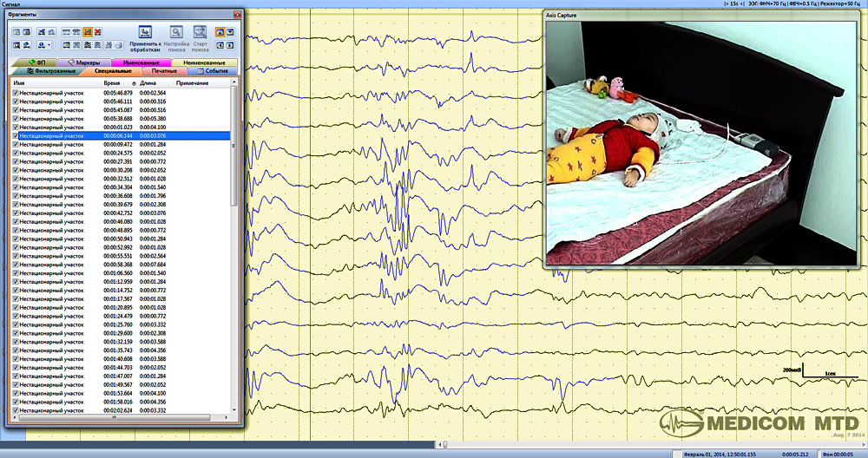Sort list by 'Длина' column header
The height and width of the screenshot is (458, 868).
point(148,82)
